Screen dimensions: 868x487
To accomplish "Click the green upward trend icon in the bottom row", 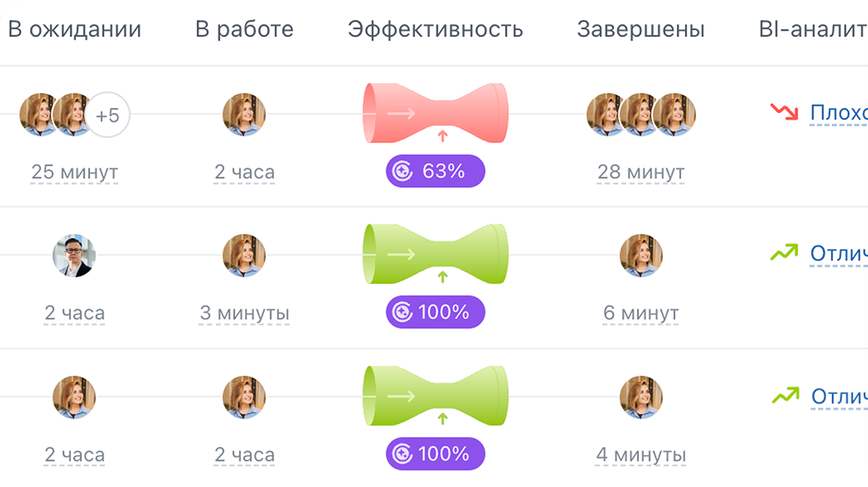I will [x=785, y=396].
